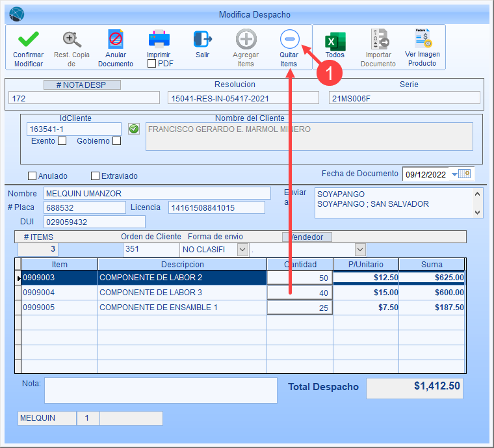
Task: Click the Nota text box
Action: click(161, 390)
